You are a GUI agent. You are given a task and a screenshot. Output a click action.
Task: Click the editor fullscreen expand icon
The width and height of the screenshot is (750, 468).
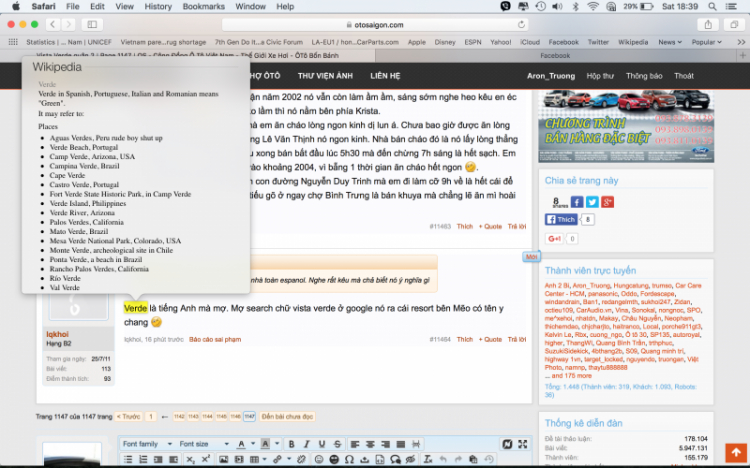[x=522, y=444]
